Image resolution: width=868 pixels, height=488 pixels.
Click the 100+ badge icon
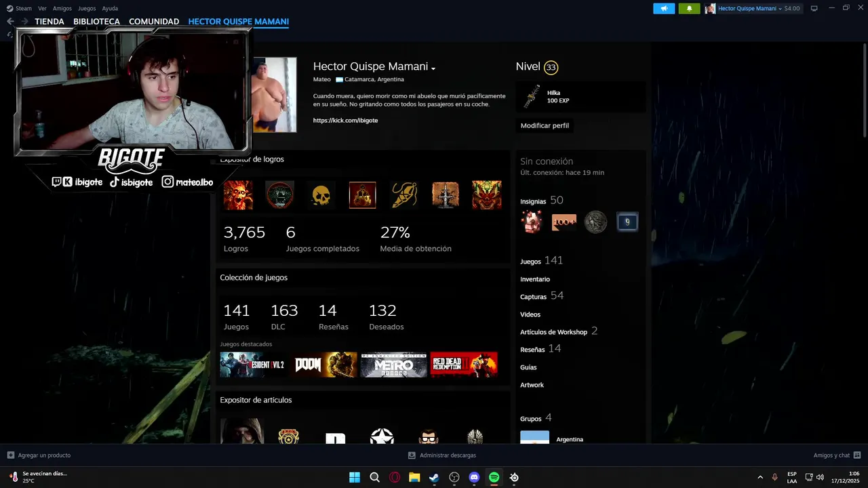tap(564, 222)
